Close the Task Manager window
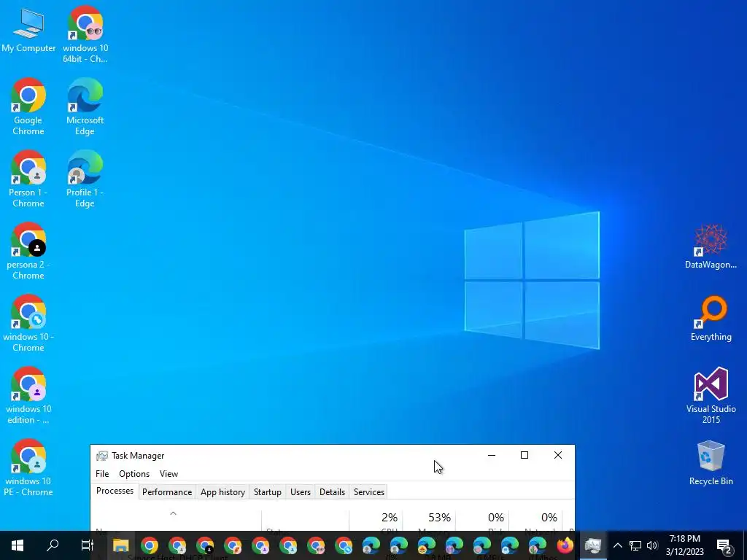The image size is (747, 560). coord(558,455)
